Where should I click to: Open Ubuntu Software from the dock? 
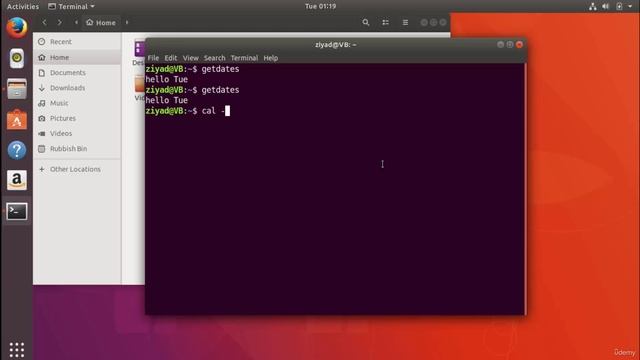pos(17,120)
